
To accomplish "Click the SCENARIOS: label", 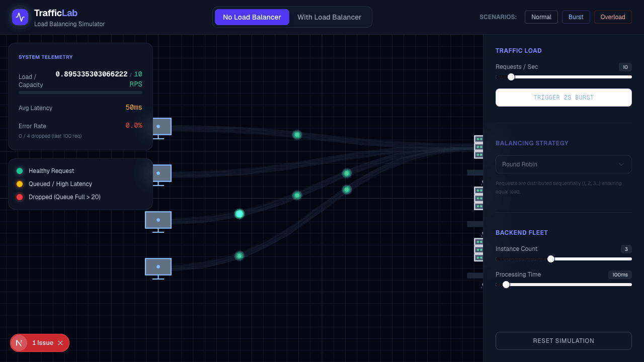I will point(498,17).
